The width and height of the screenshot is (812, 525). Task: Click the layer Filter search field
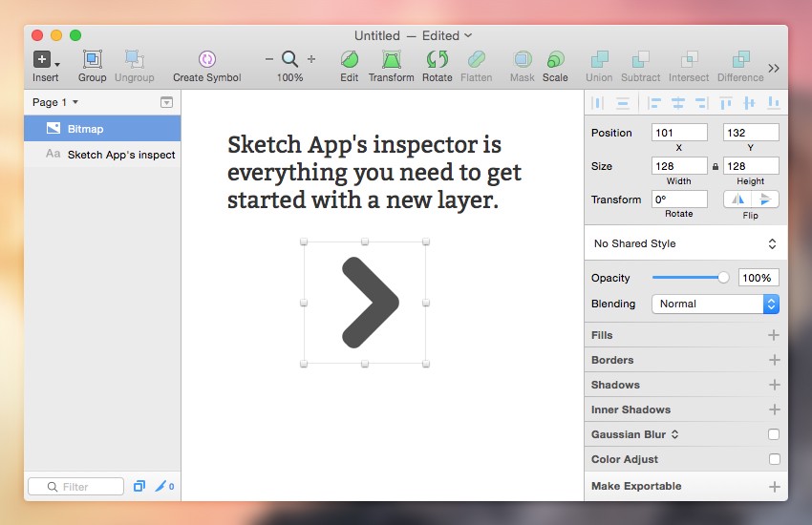pos(76,487)
